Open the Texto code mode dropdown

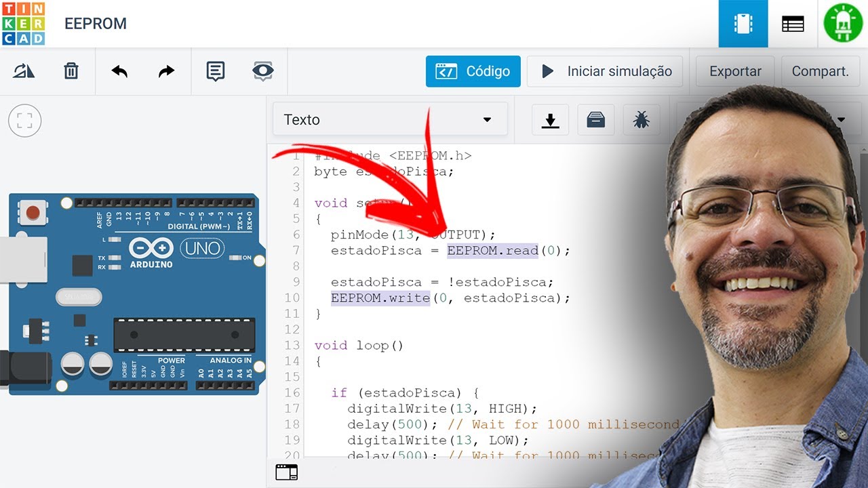390,119
